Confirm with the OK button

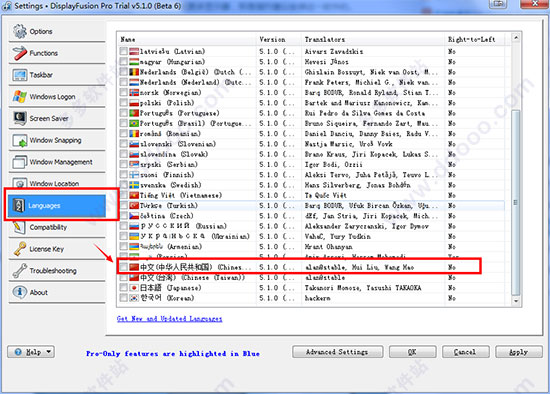pyautogui.click(x=412, y=352)
